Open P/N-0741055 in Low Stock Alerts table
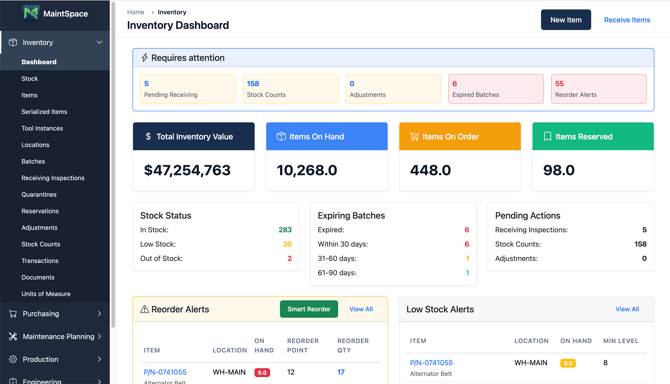The image size is (670, 384). tap(431, 363)
